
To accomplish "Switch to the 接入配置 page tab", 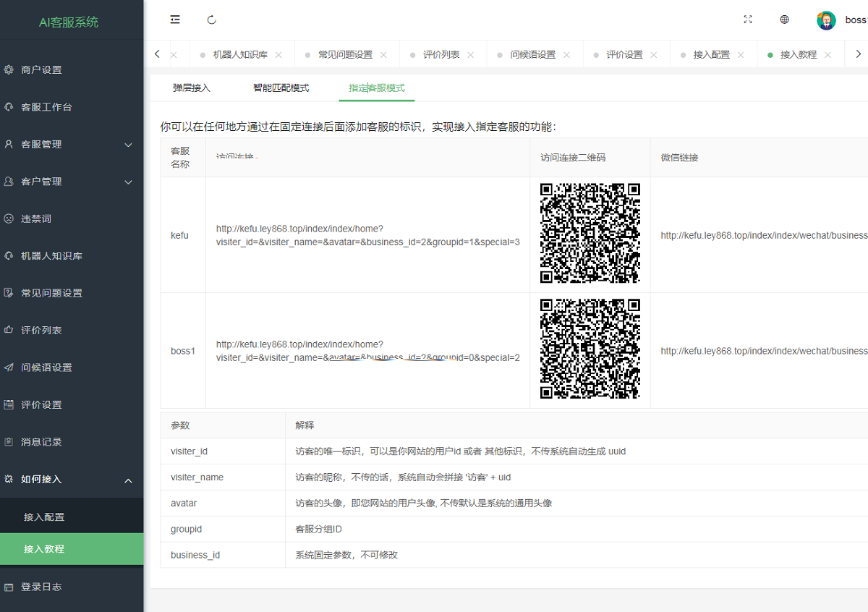I will (712, 55).
